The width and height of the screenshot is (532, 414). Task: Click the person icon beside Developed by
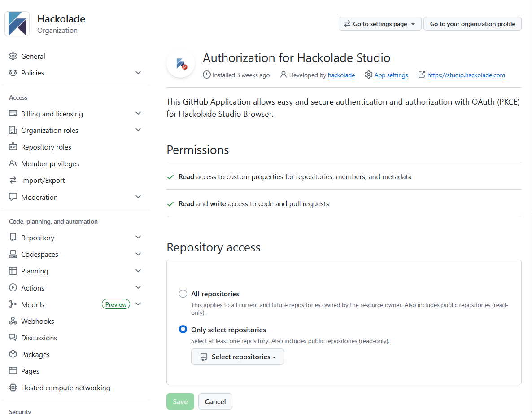coord(283,75)
